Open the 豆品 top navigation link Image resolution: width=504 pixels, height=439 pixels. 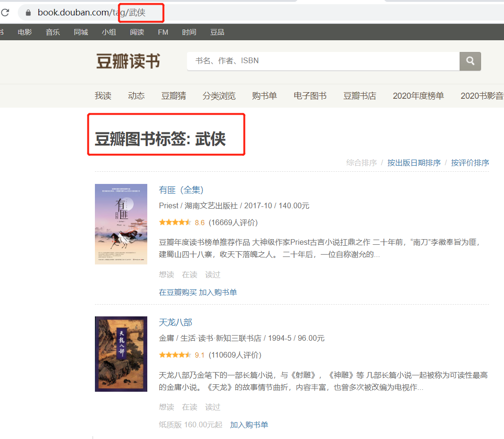coord(217,32)
